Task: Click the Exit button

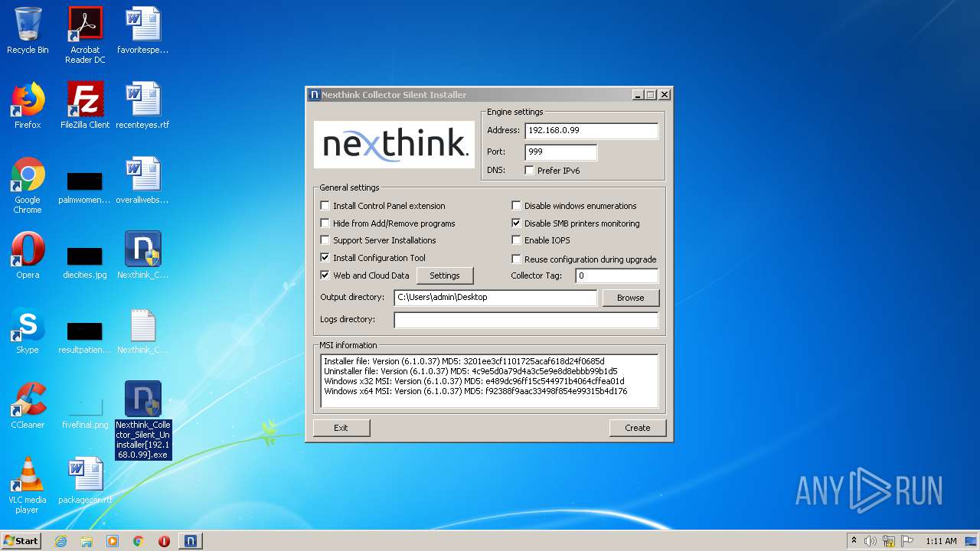Action: [341, 428]
